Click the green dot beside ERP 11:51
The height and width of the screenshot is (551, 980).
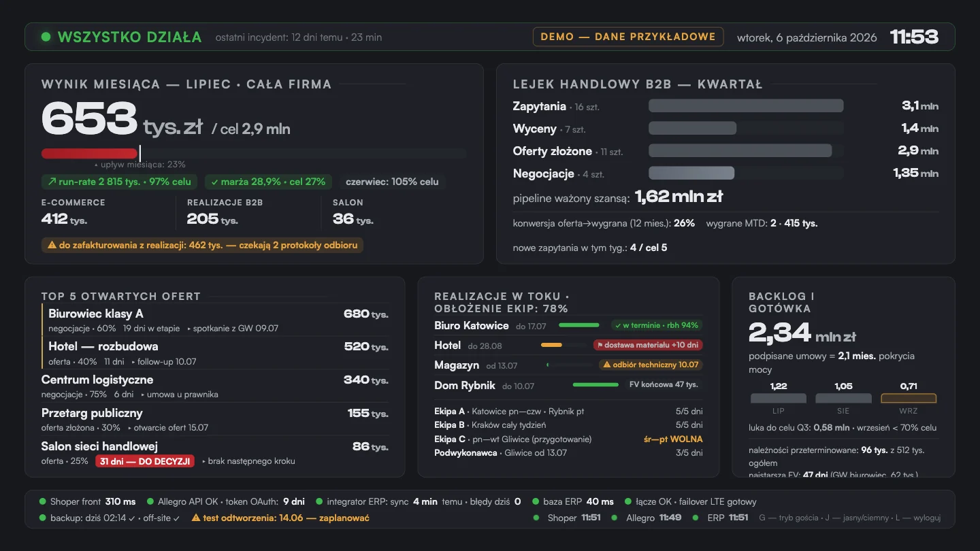pos(695,518)
